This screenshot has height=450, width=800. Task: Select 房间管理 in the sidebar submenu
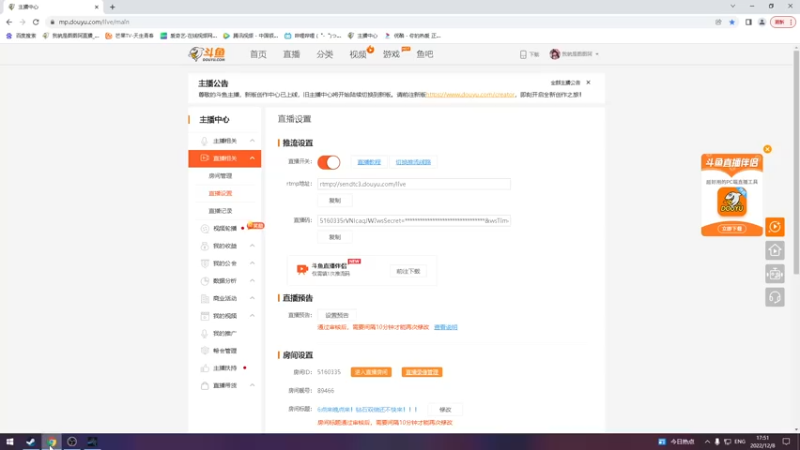tap(220, 176)
